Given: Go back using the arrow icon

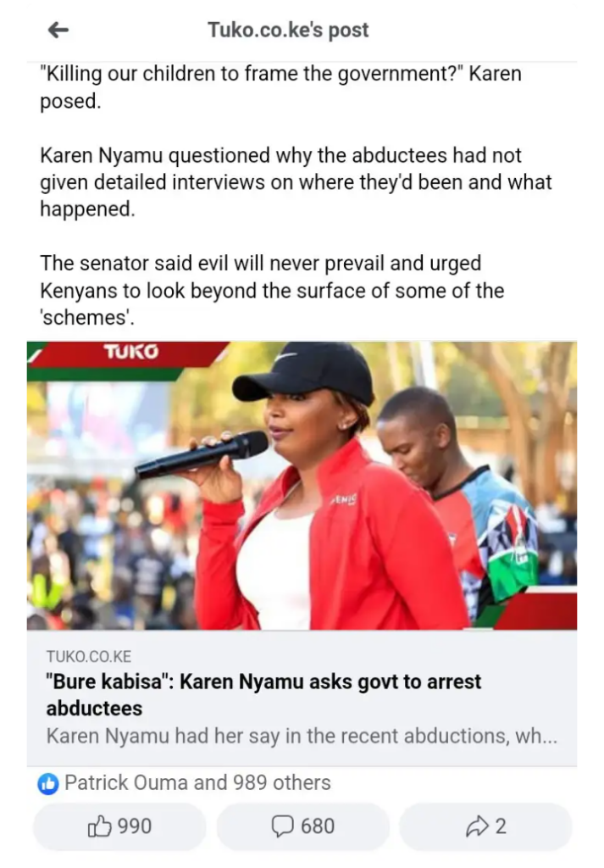Looking at the screenshot, I should pos(58,30).
